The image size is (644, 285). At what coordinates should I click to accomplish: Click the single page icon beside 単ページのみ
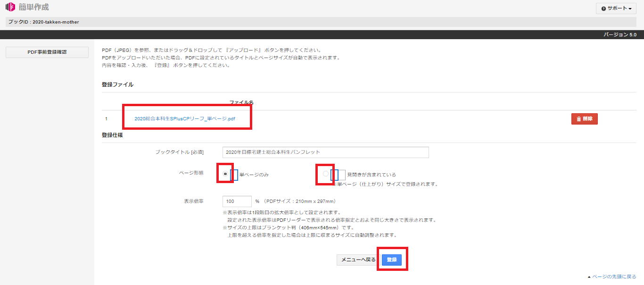234,175
